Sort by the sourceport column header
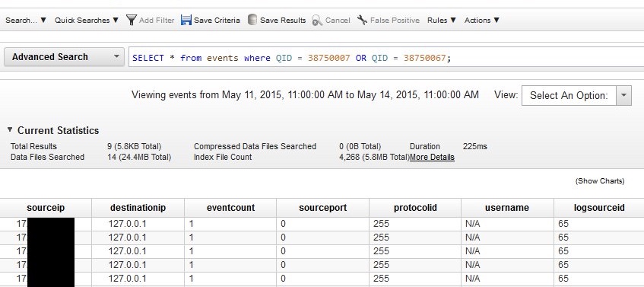 point(323,208)
